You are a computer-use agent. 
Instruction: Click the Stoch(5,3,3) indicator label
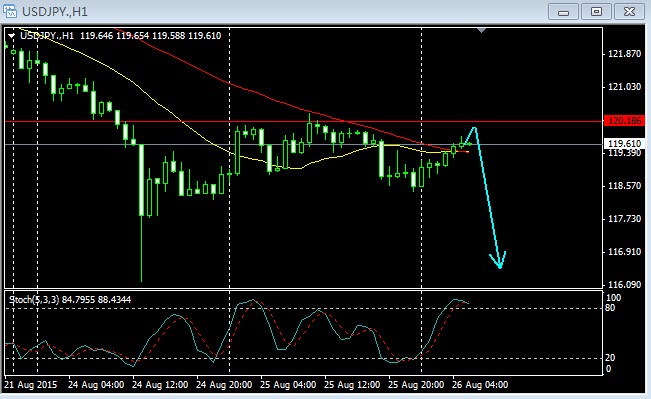click(34, 299)
